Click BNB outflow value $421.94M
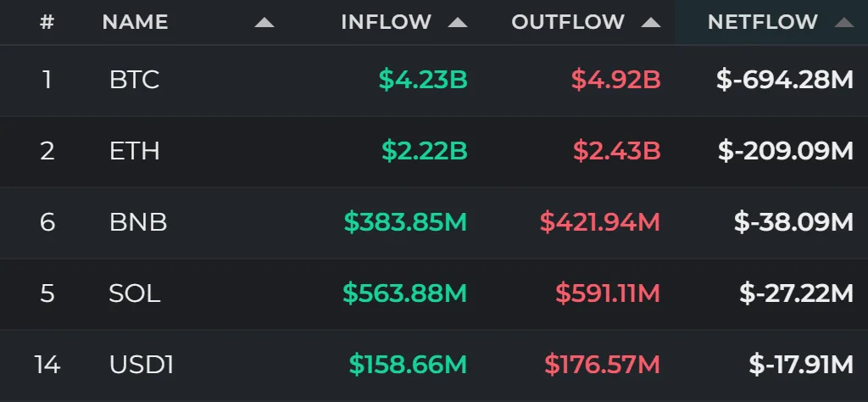This screenshot has width=868, height=402. (x=600, y=222)
